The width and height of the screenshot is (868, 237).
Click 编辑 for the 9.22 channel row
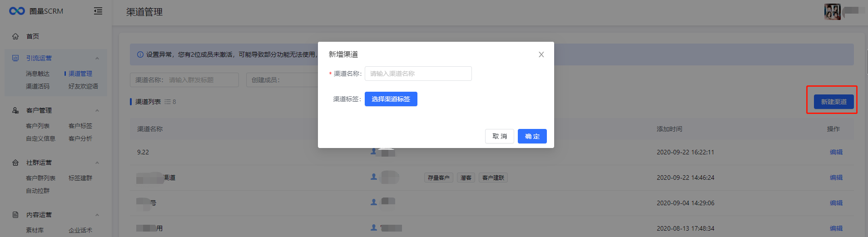click(836, 152)
